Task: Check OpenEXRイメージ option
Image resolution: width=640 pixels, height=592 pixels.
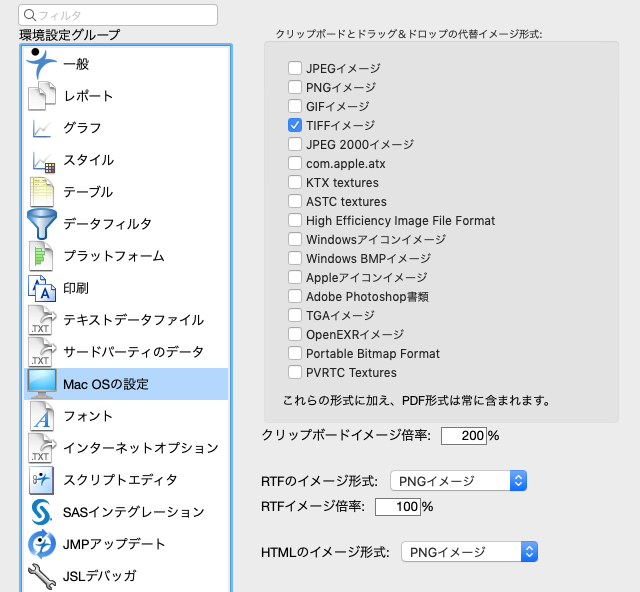Action: coord(295,334)
